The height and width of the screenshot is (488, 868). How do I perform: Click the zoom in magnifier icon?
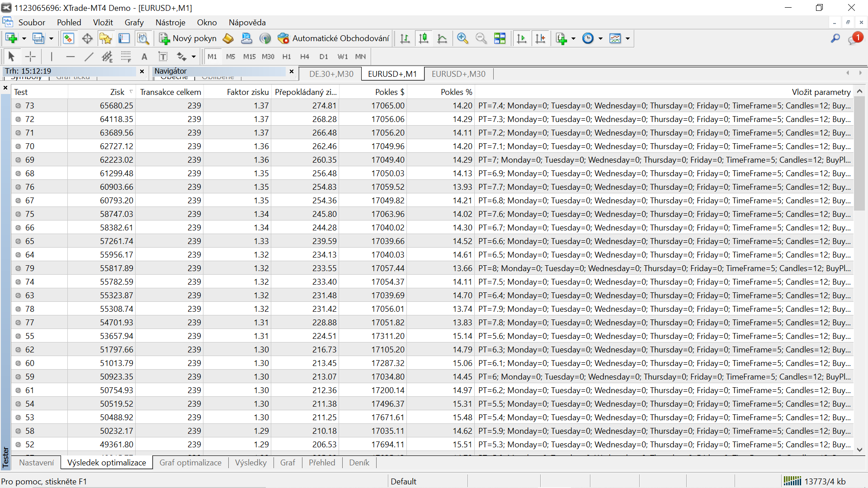point(462,38)
